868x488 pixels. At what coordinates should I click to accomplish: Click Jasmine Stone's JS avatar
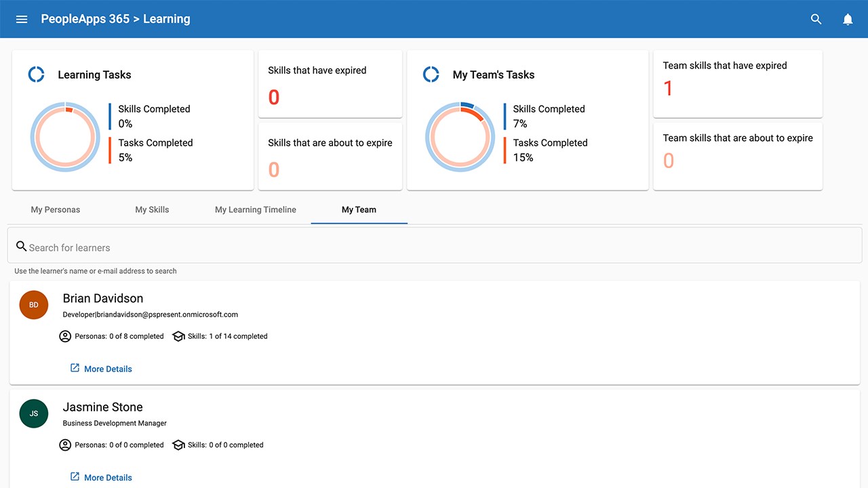point(34,413)
